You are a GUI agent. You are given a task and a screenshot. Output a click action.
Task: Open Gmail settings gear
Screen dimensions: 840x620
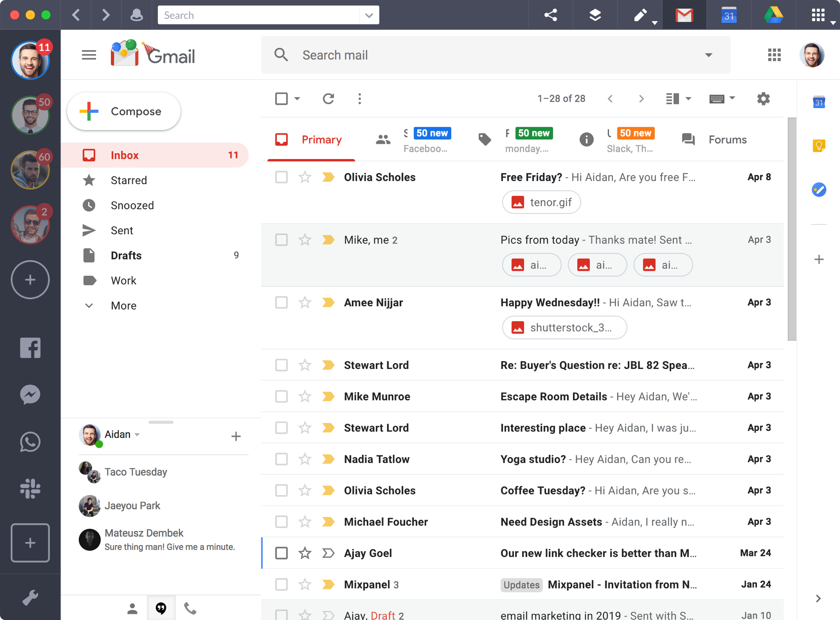tap(764, 99)
